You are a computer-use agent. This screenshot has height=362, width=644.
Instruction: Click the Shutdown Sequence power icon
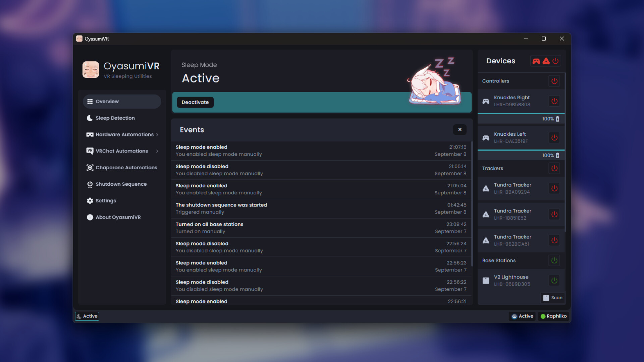[x=90, y=184]
